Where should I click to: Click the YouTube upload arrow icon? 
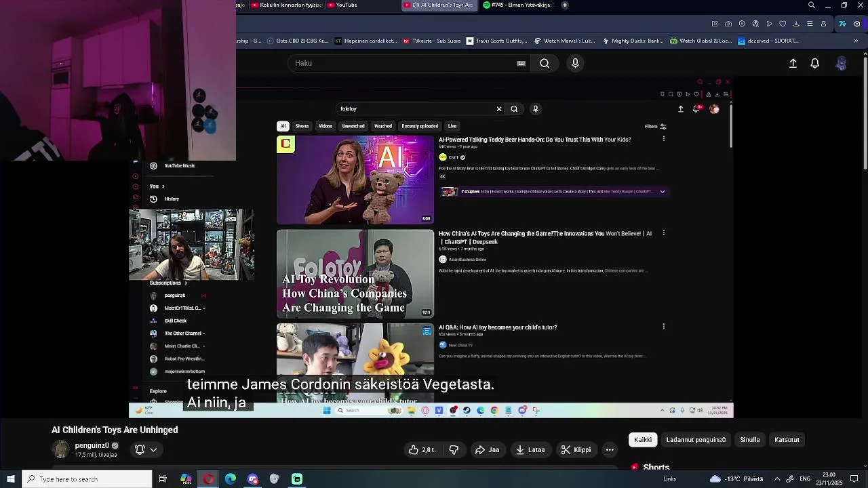[x=793, y=63]
